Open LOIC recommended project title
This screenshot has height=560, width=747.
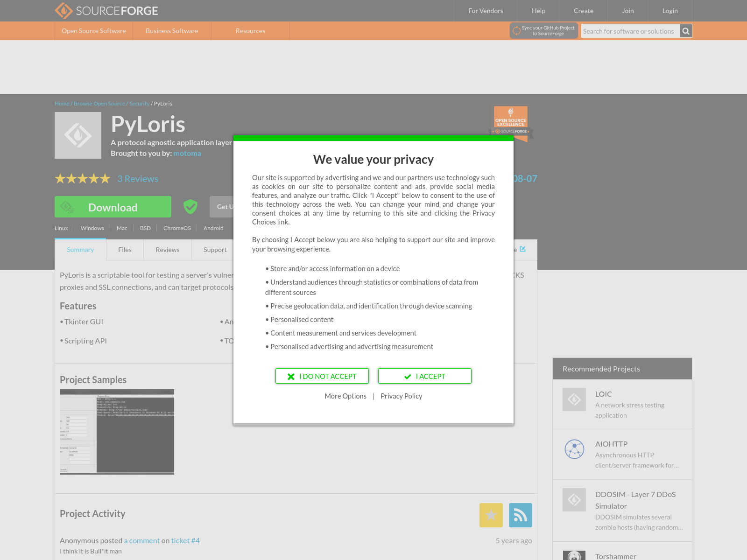(604, 394)
